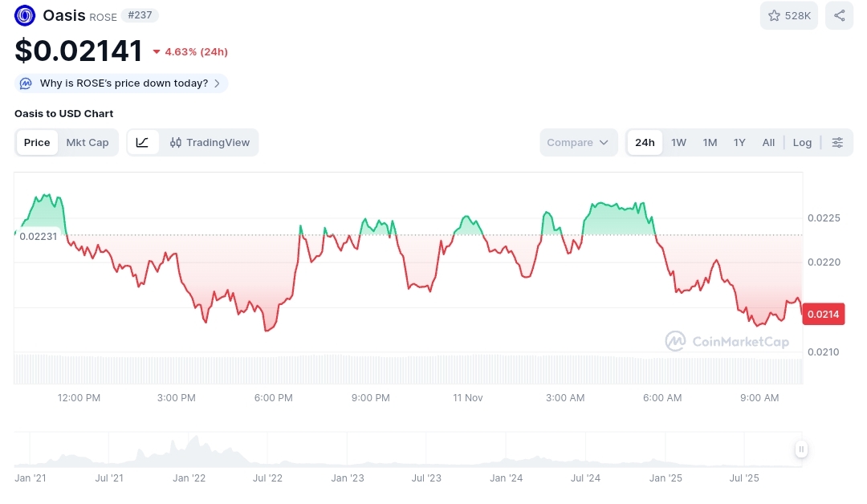Click the 12:00 PM axis label
Screen dimensions: 867x504
point(79,398)
